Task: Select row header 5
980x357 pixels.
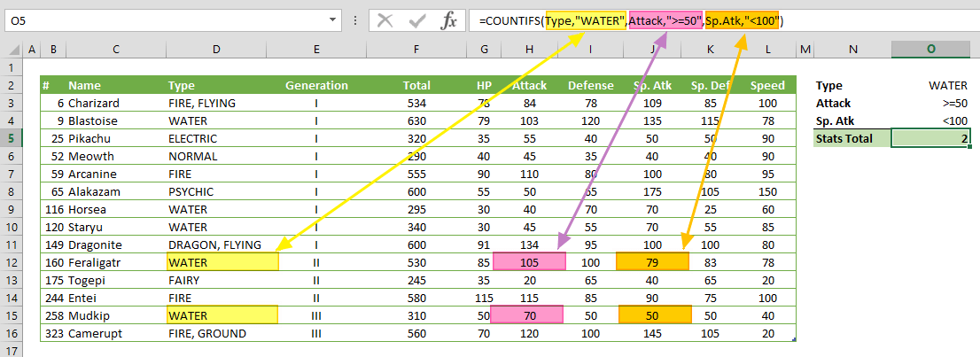Action: tap(12, 138)
